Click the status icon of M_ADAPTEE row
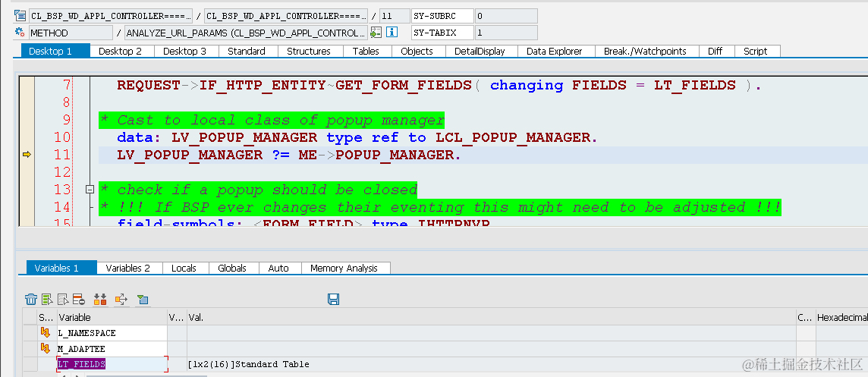Screen dimensions: 868x377 (46, 349)
